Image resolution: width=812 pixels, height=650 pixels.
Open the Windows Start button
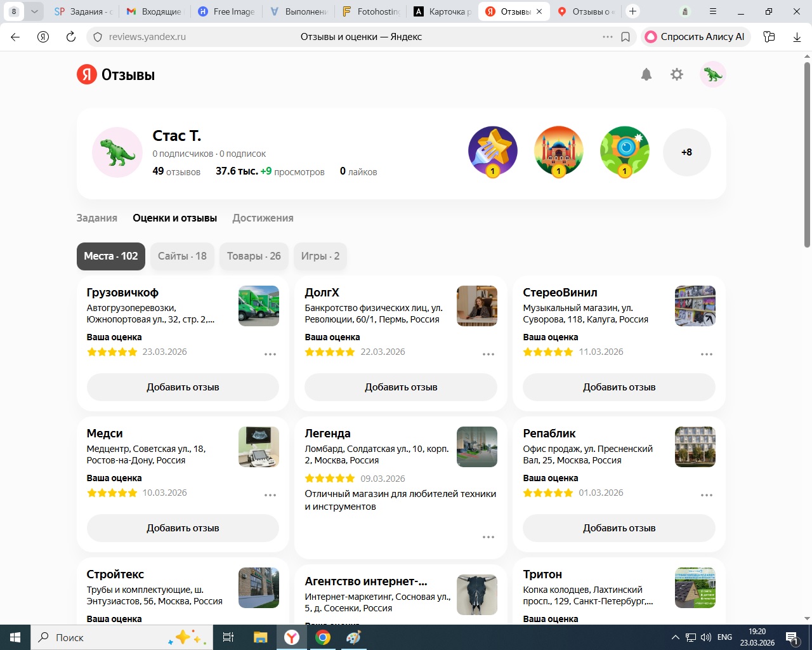tap(15, 637)
